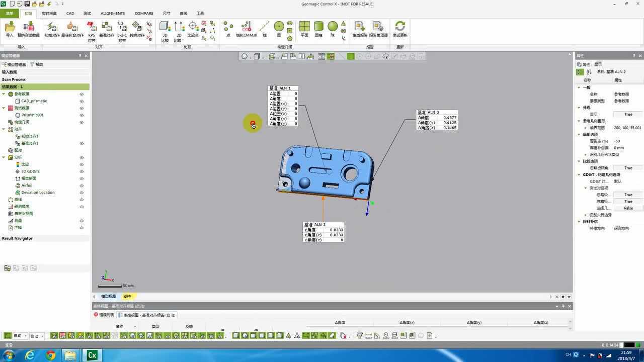Screen dimensions: 644x362
Task: Open Internet Explorer from the taskbar
Action: click(30, 355)
